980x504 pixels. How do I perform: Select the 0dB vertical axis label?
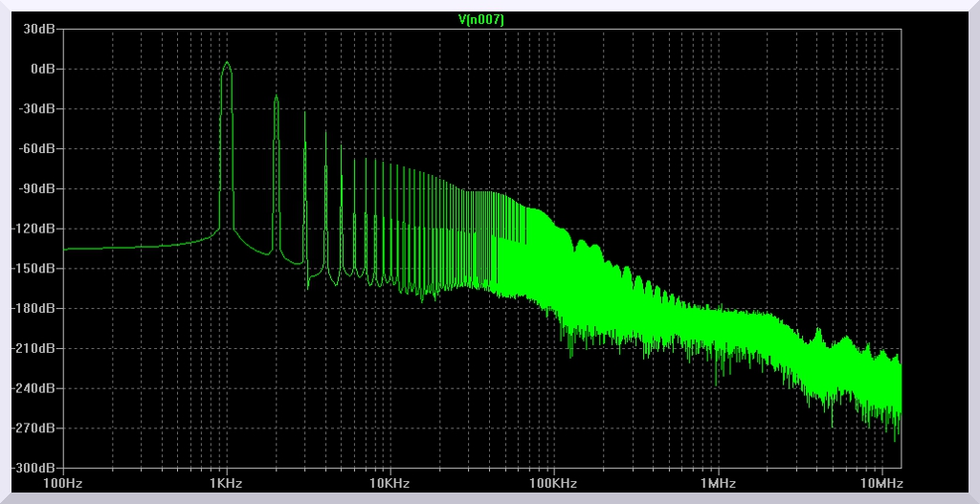coord(41,69)
